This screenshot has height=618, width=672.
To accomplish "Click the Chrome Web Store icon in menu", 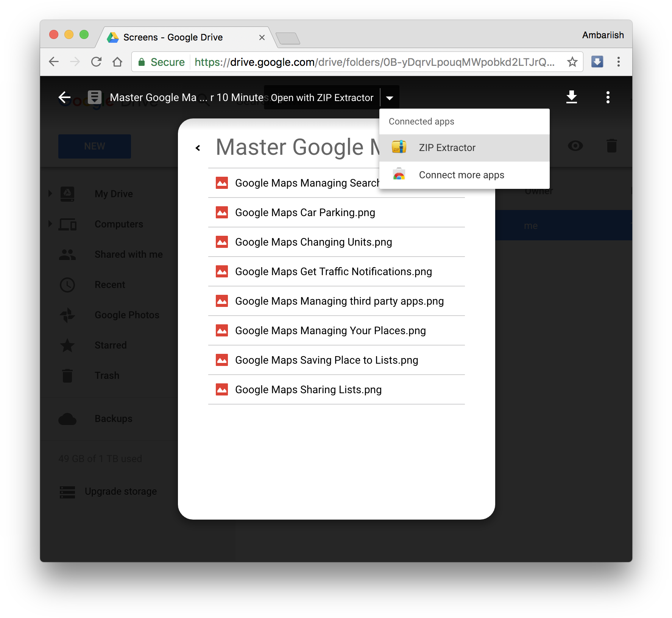I will click(399, 174).
